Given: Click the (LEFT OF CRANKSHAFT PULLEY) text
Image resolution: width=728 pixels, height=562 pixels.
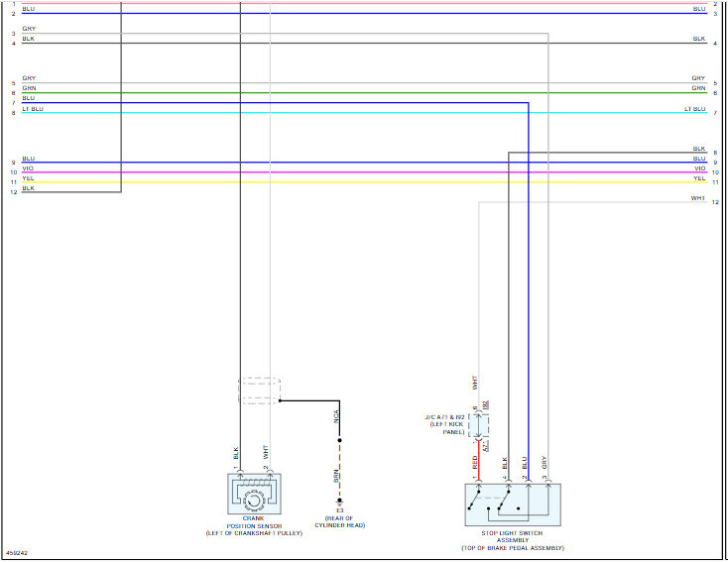Looking at the screenshot, I should [x=254, y=533].
